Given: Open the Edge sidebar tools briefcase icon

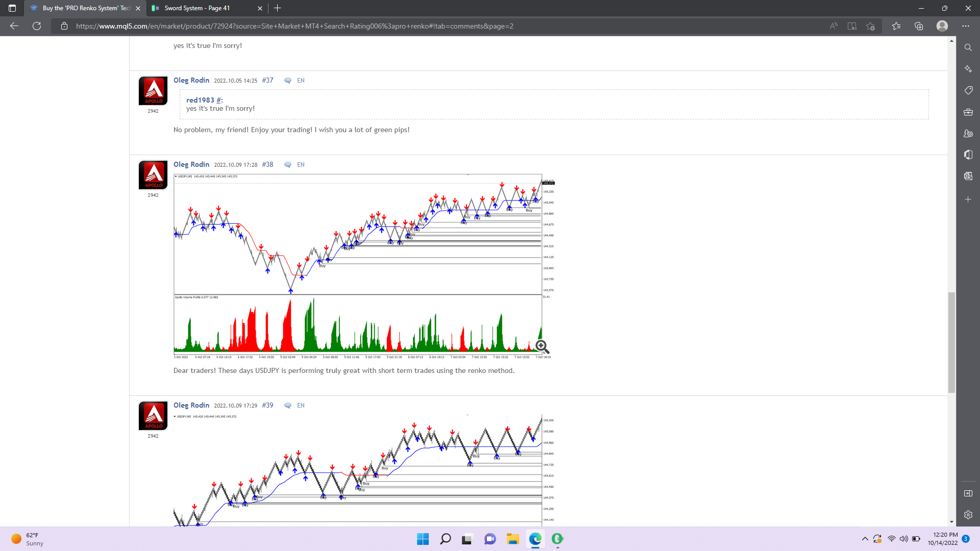Looking at the screenshot, I should tap(968, 112).
